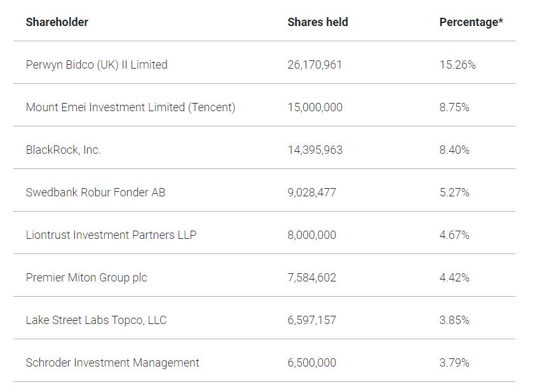The width and height of the screenshot is (542, 392).
Task: Select the 9,028,477 shares value
Action: coord(311,193)
